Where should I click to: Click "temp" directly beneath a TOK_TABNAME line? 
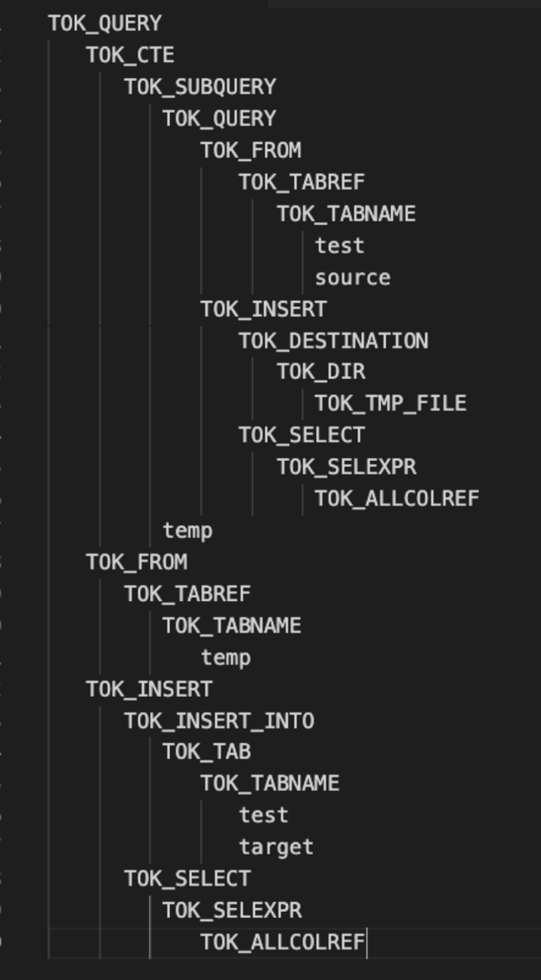tap(226, 657)
